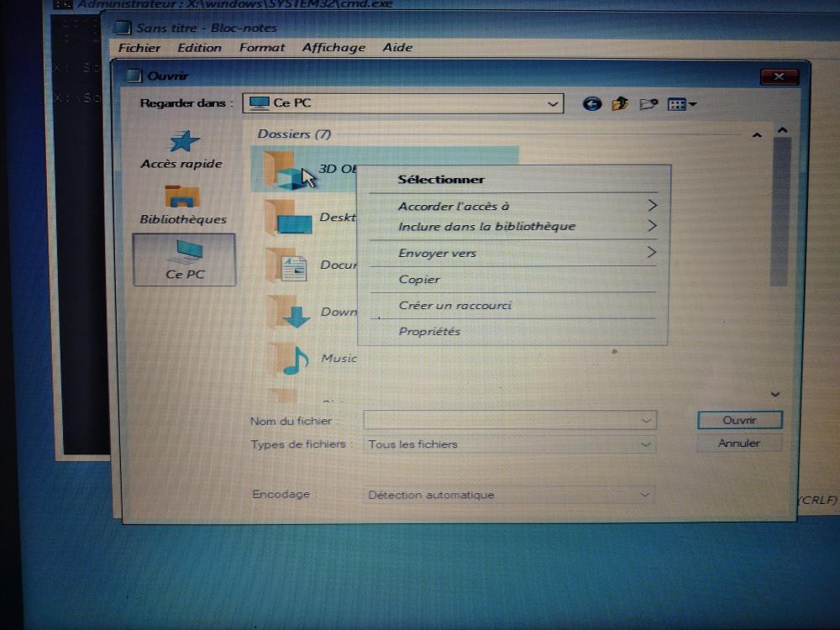Open the Fichier menu in Bloc-notes

pos(139,48)
